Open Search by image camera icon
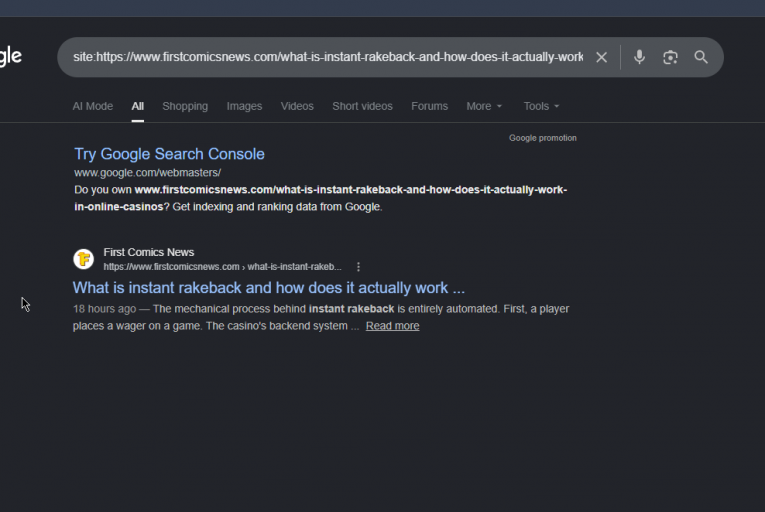This screenshot has height=512, width=765. click(670, 57)
